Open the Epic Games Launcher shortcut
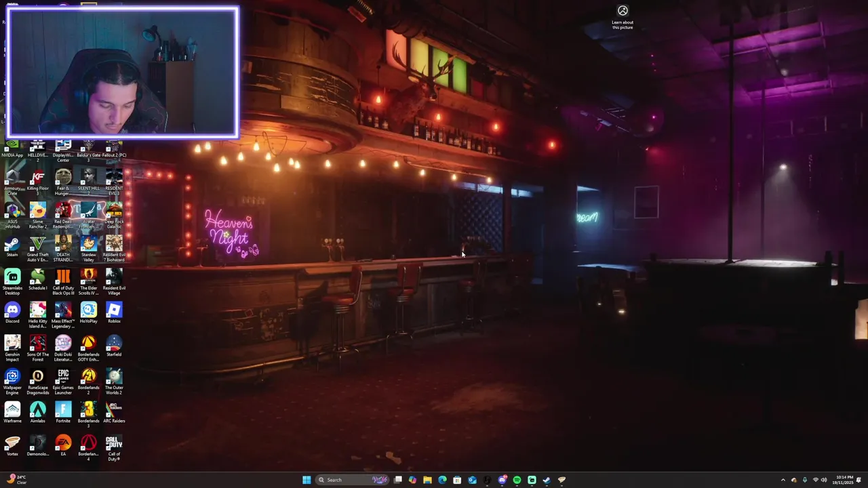This screenshot has width=868, height=488. coord(63,382)
